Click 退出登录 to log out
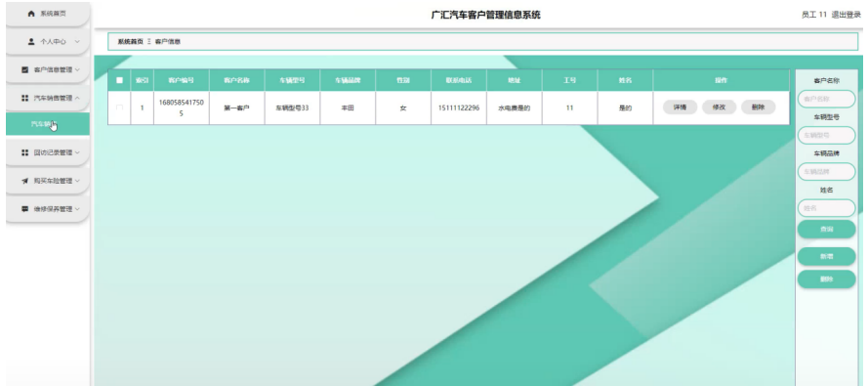This screenshot has width=868, height=386. (x=846, y=15)
